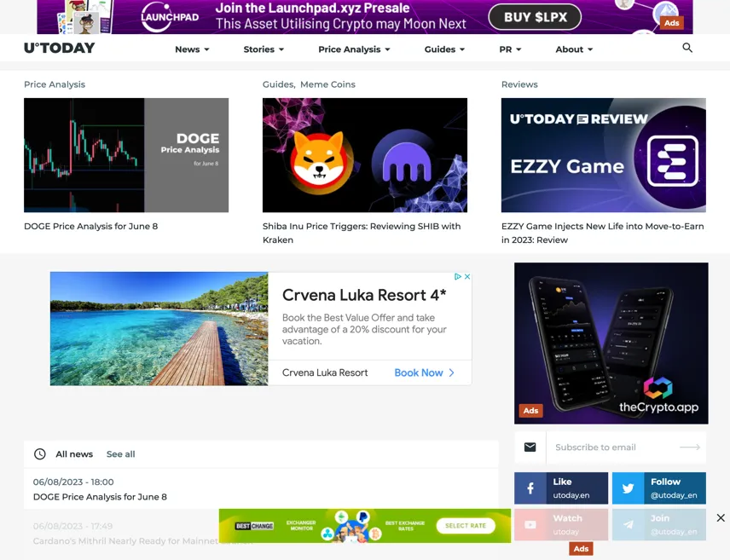The width and height of the screenshot is (730, 560).
Task: Click the EZZY Game review thumbnail
Action: (x=604, y=155)
